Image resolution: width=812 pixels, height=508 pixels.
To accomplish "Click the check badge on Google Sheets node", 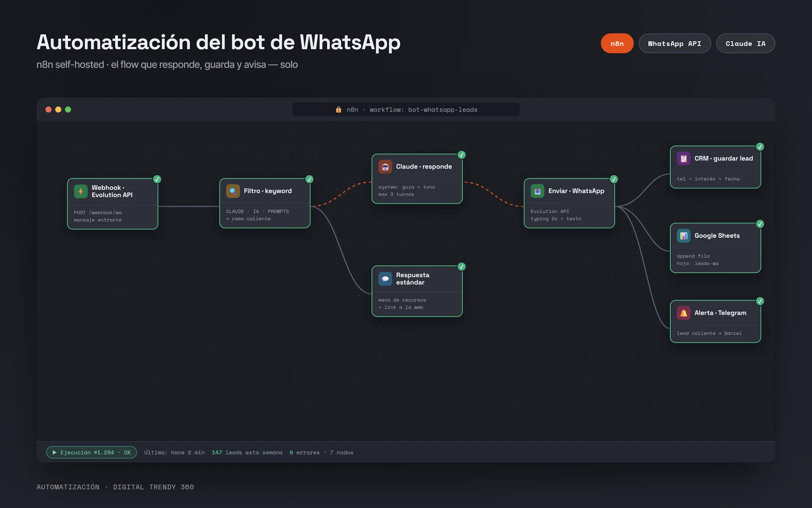I will (760, 224).
